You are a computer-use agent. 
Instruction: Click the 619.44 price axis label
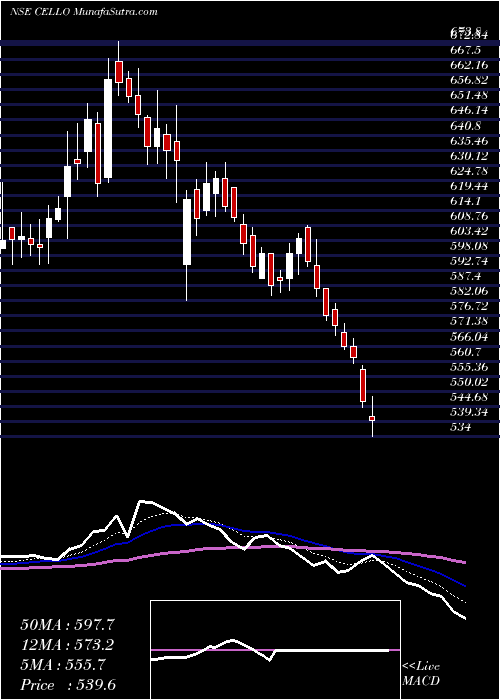469,186
